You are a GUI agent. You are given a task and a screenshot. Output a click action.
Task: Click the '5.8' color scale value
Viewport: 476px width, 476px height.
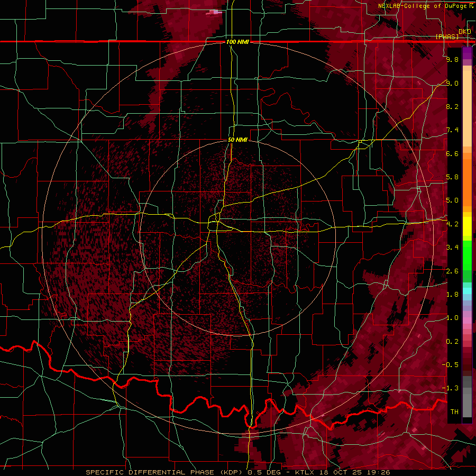click(x=452, y=177)
